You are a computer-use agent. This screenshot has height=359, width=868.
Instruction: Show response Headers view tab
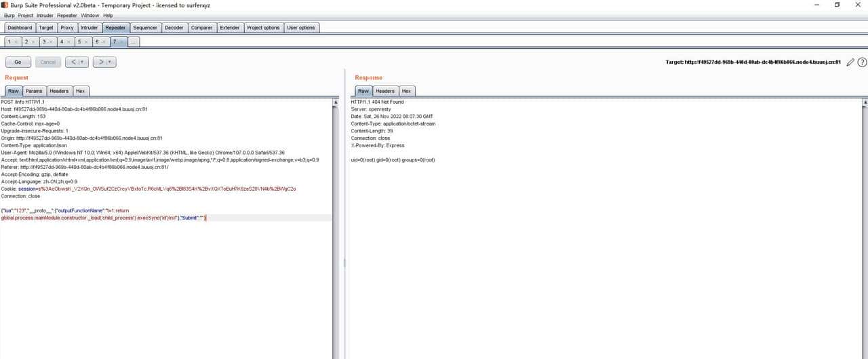coord(385,91)
